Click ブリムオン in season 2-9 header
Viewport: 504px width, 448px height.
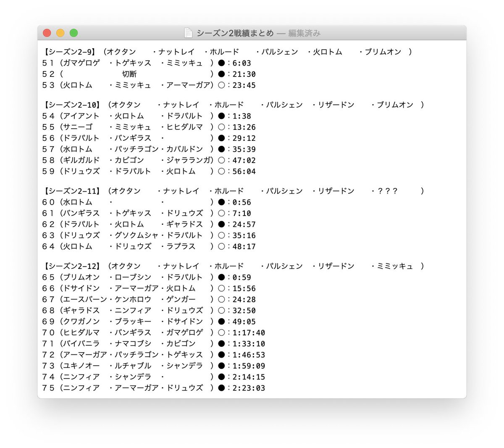(x=383, y=52)
